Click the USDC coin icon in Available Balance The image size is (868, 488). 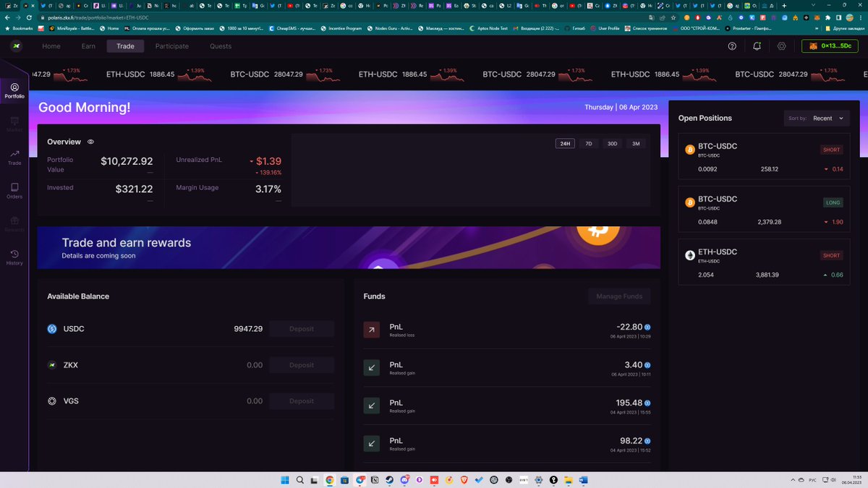pos(52,329)
